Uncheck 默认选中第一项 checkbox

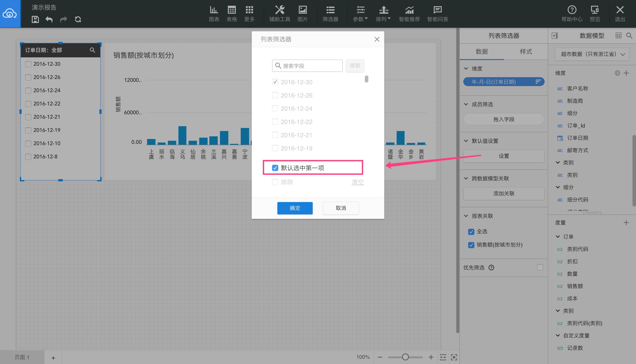click(x=275, y=168)
